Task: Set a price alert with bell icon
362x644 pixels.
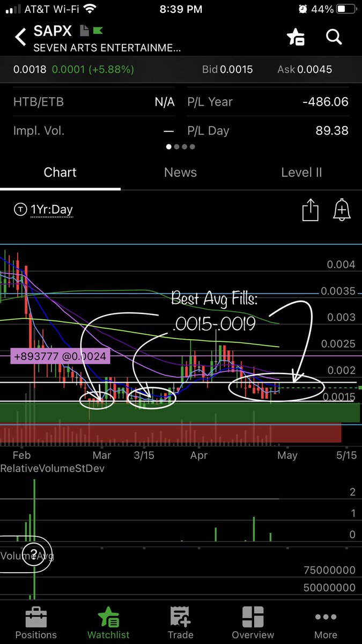Action: click(342, 209)
